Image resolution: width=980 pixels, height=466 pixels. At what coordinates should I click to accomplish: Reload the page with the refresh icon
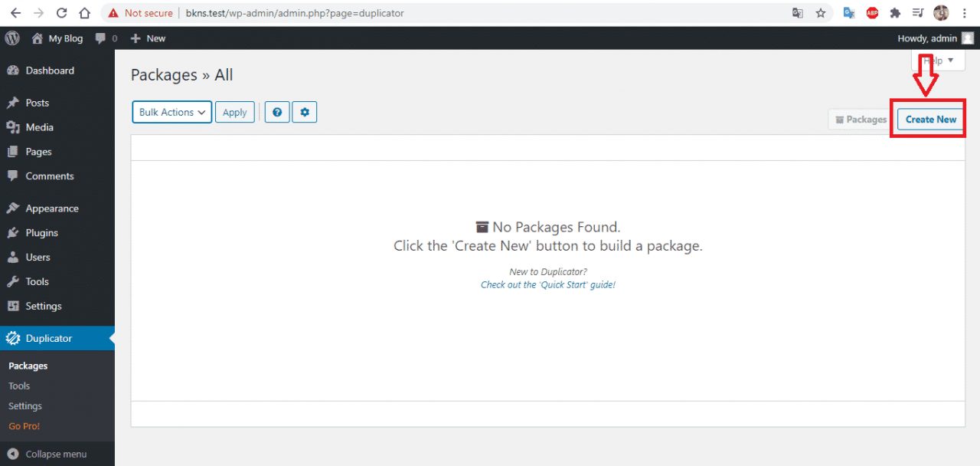(61, 13)
